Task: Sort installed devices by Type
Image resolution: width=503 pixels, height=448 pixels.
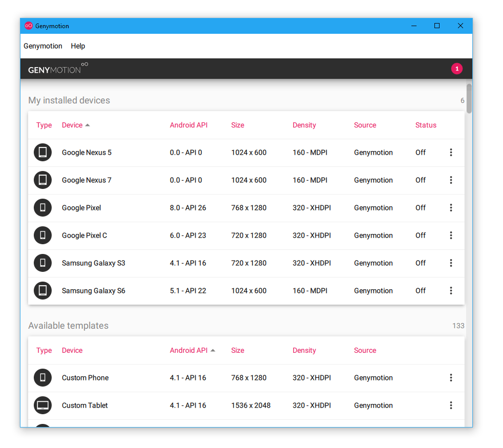Action: click(44, 125)
